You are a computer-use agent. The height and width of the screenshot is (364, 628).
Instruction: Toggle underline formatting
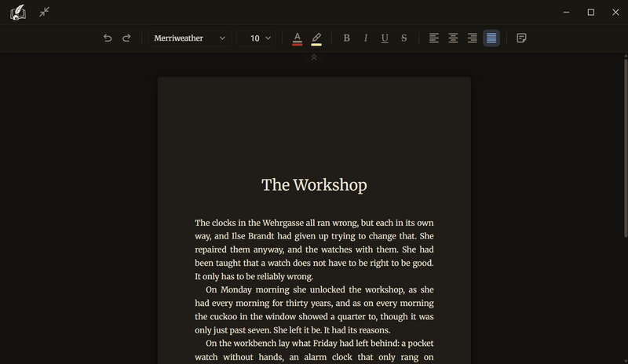tap(385, 38)
